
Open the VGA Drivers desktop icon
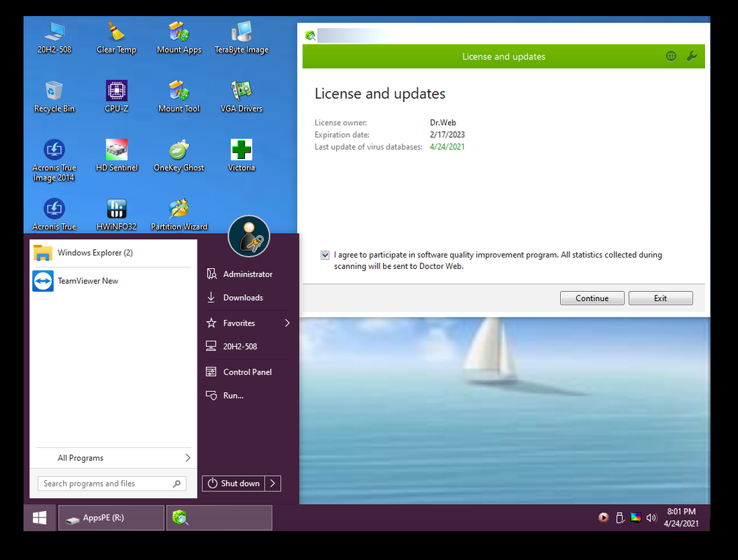tap(242, 97)
